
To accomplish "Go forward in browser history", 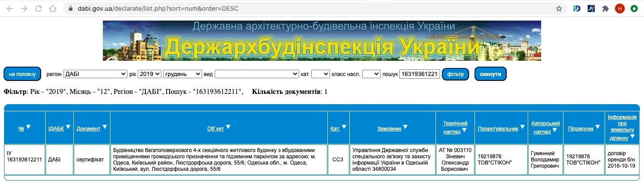I will coord(24,8).
